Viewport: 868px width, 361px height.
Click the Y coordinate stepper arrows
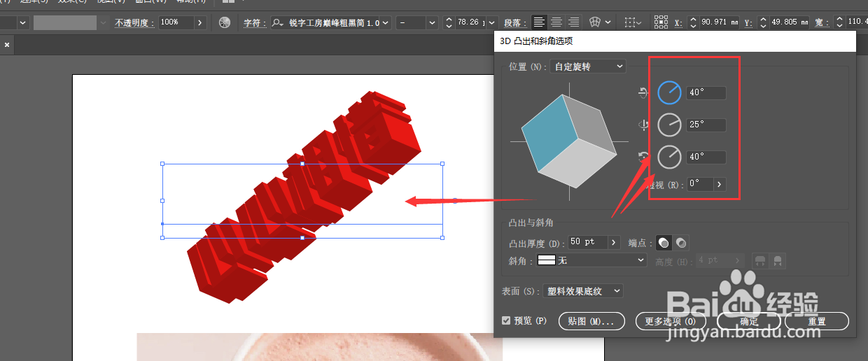coord(763,23)
